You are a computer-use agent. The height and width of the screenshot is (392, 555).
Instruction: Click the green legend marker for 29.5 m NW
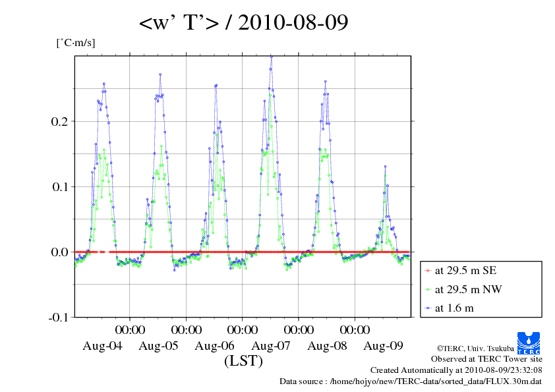[428, 290]
